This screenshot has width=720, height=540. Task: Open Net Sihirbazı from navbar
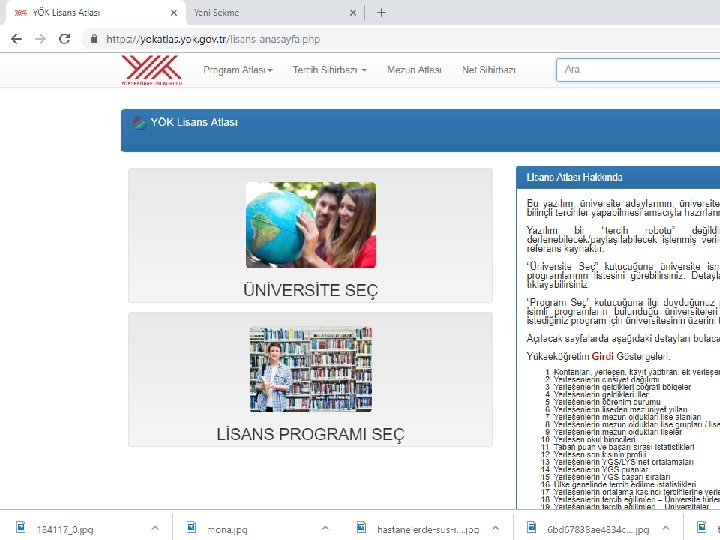(489, 70)
